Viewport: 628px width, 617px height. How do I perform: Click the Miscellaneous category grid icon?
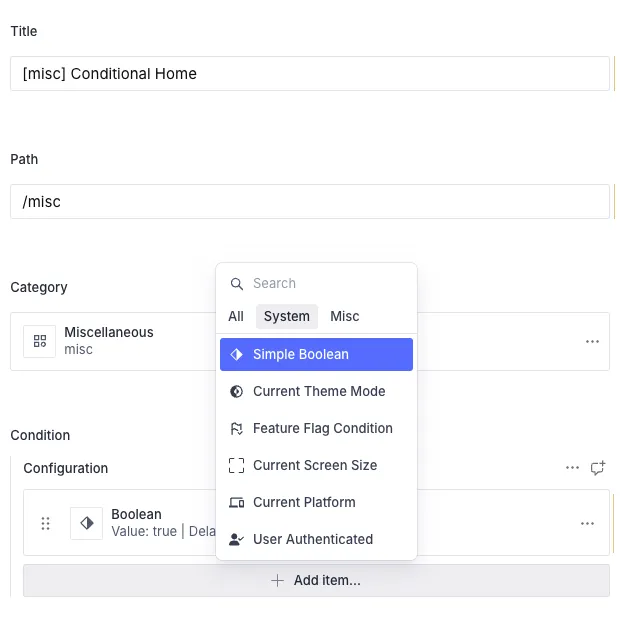(x=40, y=341)
